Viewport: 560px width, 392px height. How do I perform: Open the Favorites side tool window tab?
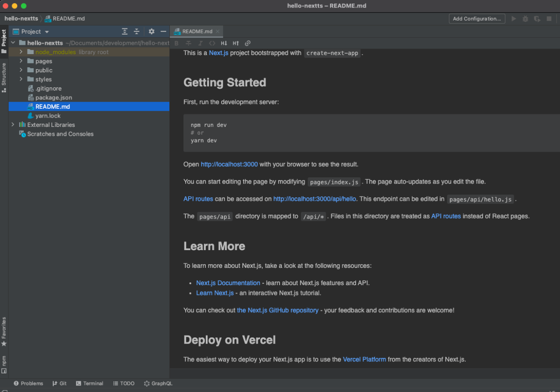click(4, 331)
